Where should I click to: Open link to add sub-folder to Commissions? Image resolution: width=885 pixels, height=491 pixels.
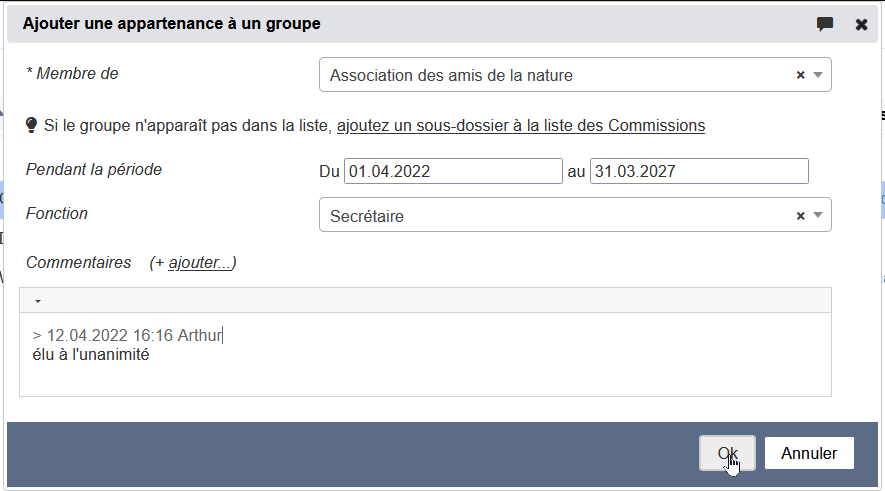point(520,125)
